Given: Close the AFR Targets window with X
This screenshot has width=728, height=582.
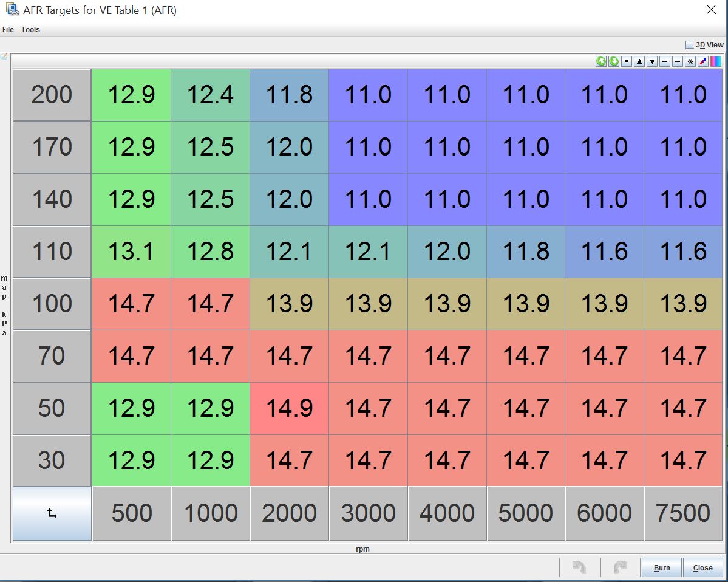Looking at the screenshot, I should pos(711,9).
